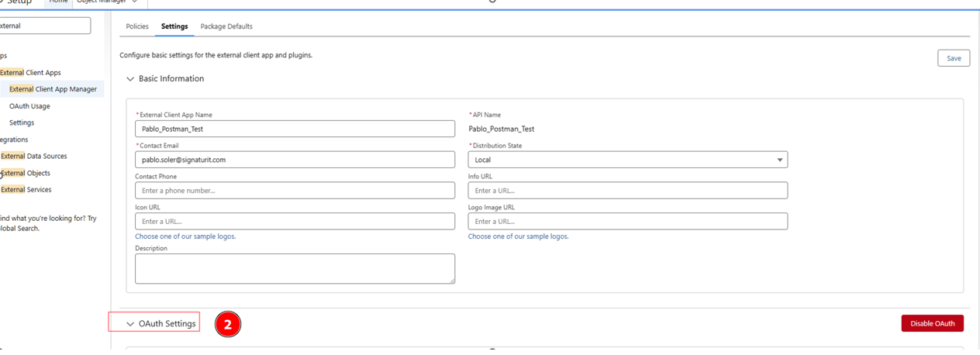Edit the External Client App Name field
Screen dimensions: 980x355
point(295,129)
